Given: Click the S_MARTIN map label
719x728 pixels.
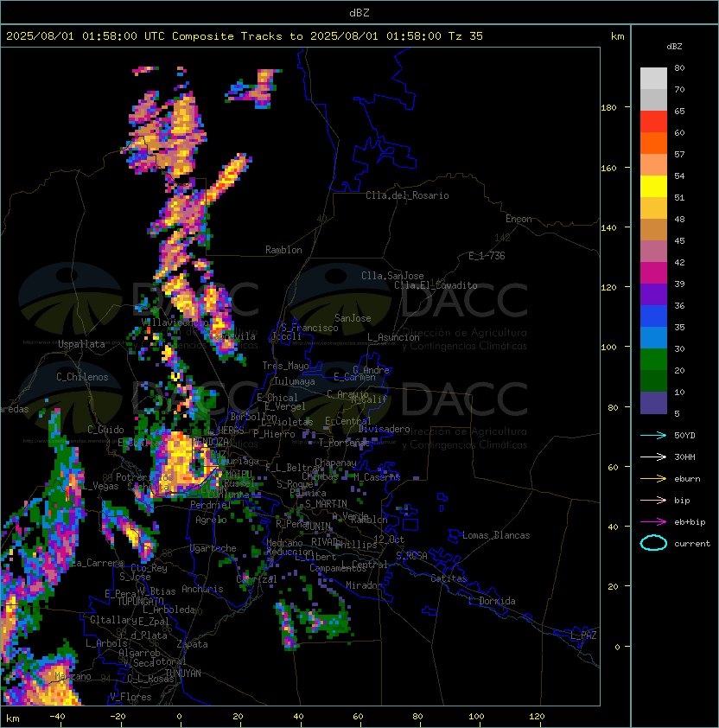Looking at the screenshot, I should pos(326,504).
